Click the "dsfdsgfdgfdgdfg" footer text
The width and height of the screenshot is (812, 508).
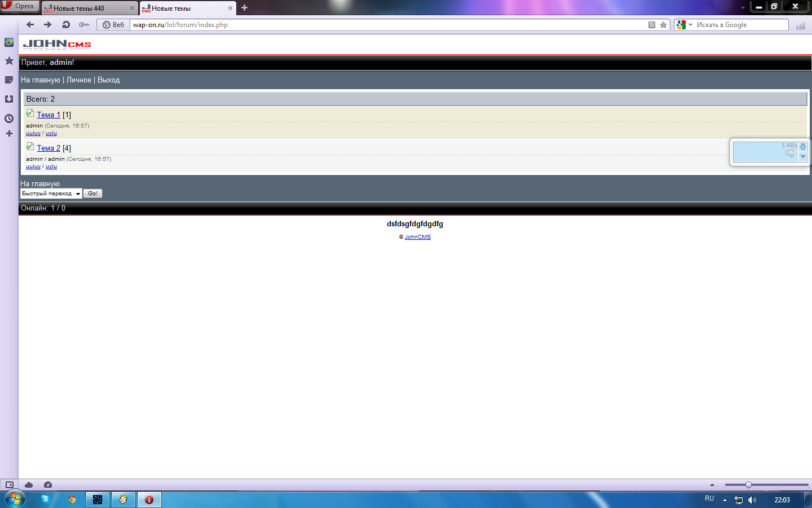(x=415, y=224)
